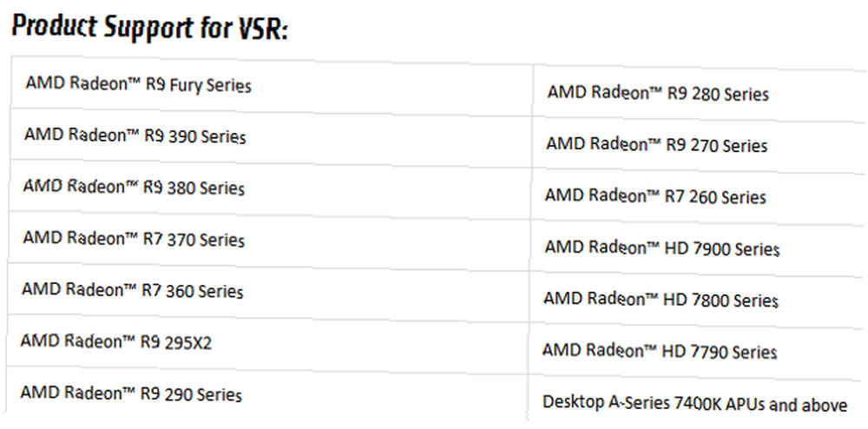Image resolution: width=868 pixels, height=429 pixels.
Task: Select the AMD Radeon R9 Fury Series cell
Action: pos(271,83)
